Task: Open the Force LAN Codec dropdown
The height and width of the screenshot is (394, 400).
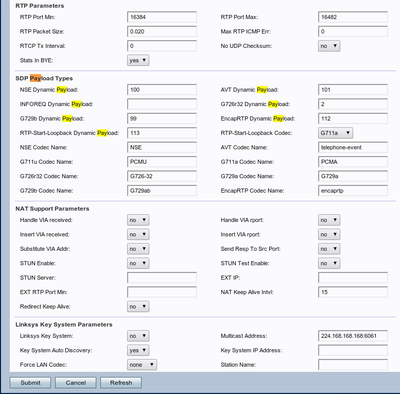Action: [142, 365]
